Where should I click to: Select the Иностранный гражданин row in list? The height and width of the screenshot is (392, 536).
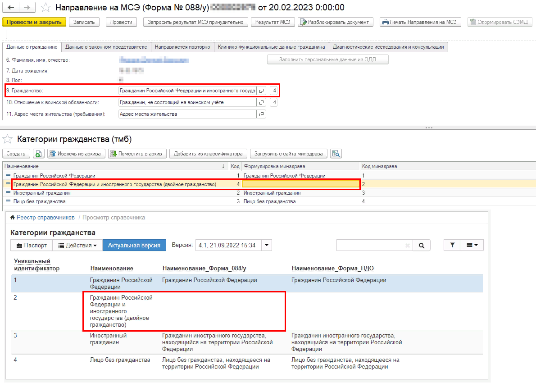click(x=42, y=193)
